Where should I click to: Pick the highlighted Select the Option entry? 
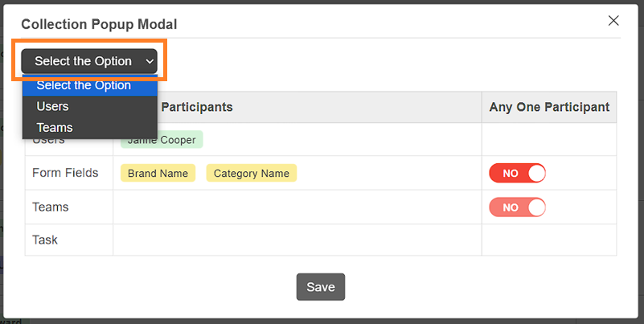pos(84,85)
